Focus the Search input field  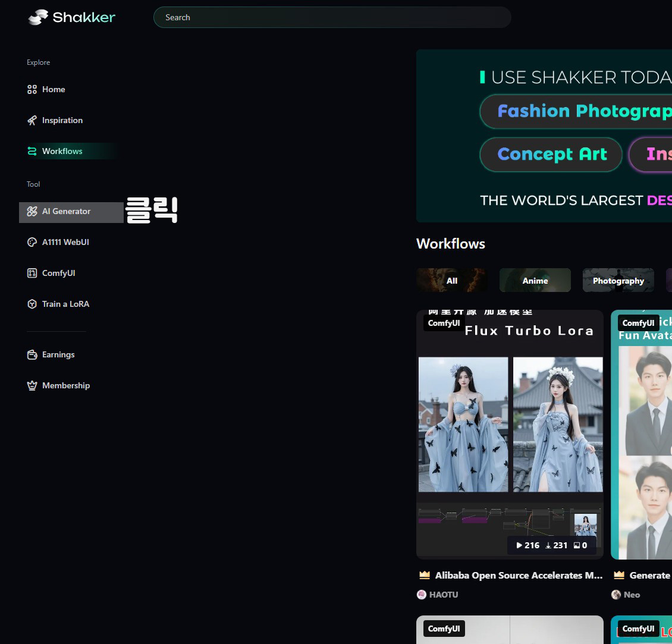[332, 17]
